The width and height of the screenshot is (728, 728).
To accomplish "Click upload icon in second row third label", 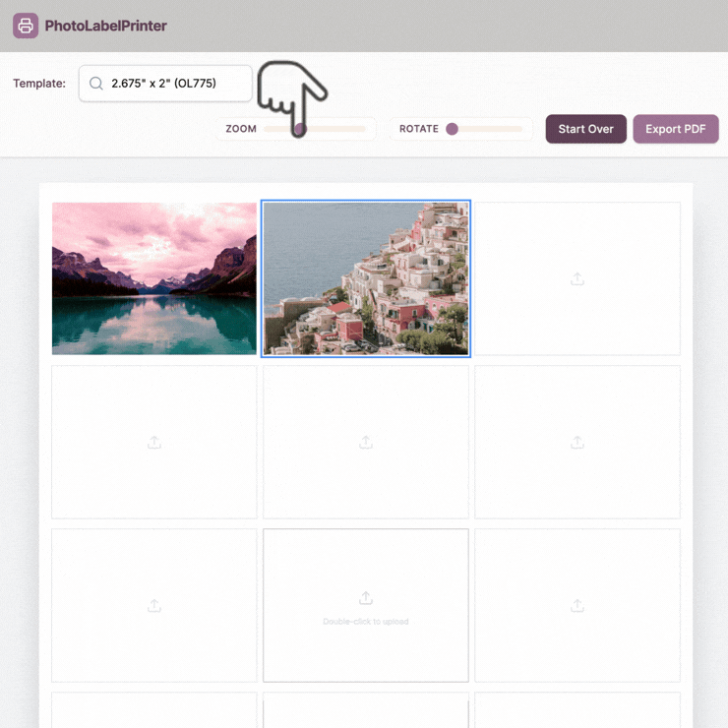I will [577, 442].
